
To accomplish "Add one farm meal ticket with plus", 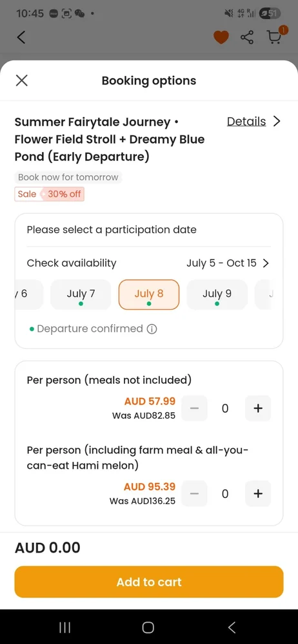I will [x=258, y=493].
